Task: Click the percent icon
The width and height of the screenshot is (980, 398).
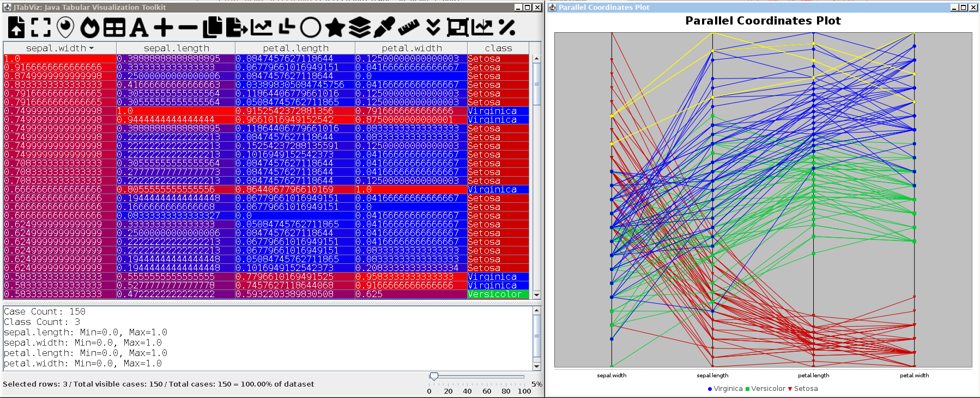Action: coord(507,27)
